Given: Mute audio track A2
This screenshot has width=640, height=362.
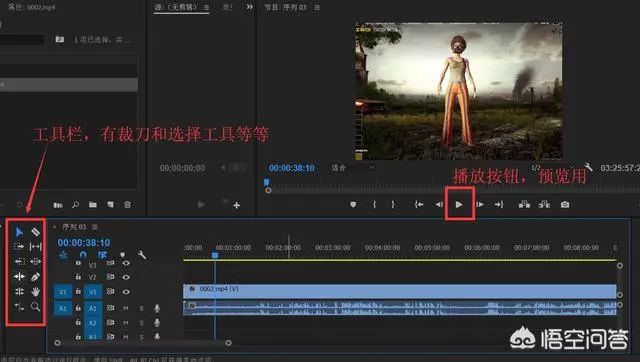Looking at the screenshot, I should pyautogui.click(x=126, y=323).
